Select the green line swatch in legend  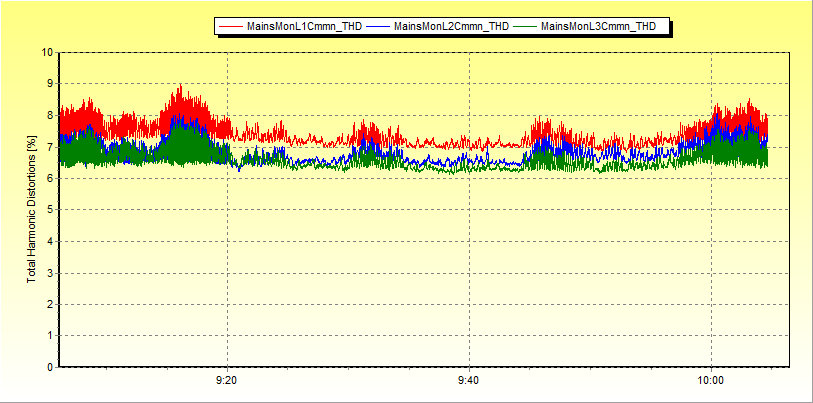525,26
